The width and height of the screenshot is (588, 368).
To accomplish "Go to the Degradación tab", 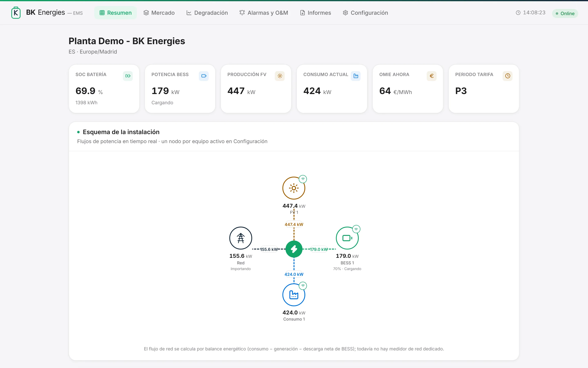I will (x=207, y=13).
